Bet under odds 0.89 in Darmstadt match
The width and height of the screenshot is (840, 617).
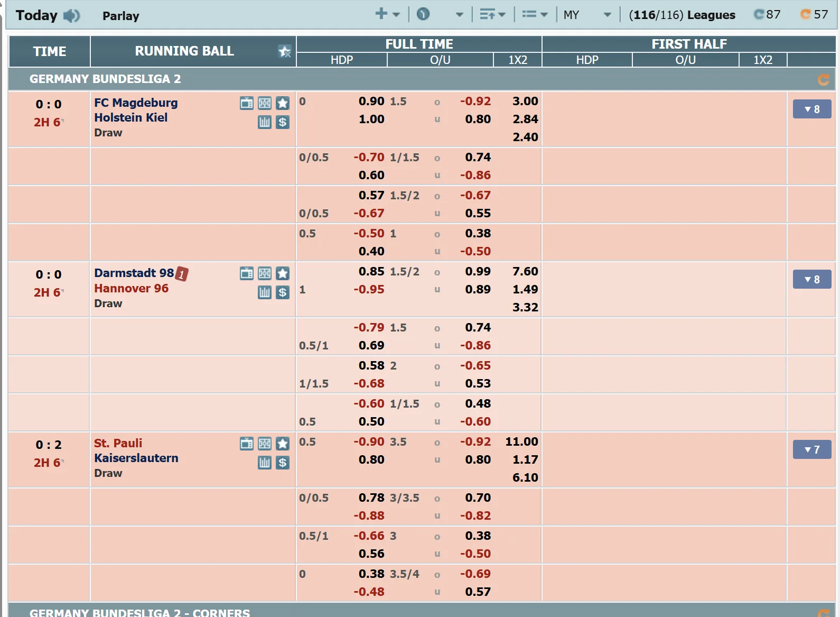[478, 289]
